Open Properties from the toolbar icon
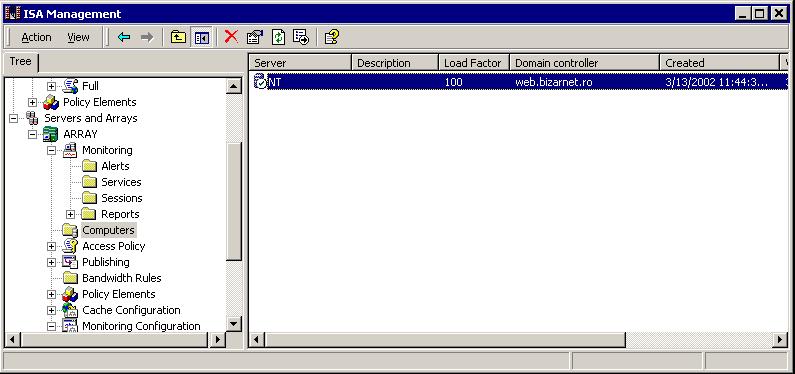 pos(255,37)
